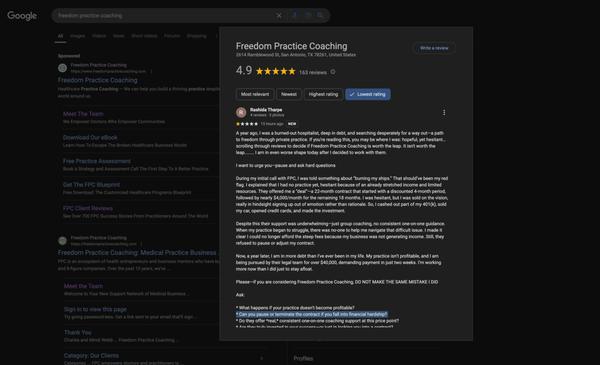Viewport: 600px width, 365px height.
Task: Open the 163 reviews link
Action: tap(313, 72)
